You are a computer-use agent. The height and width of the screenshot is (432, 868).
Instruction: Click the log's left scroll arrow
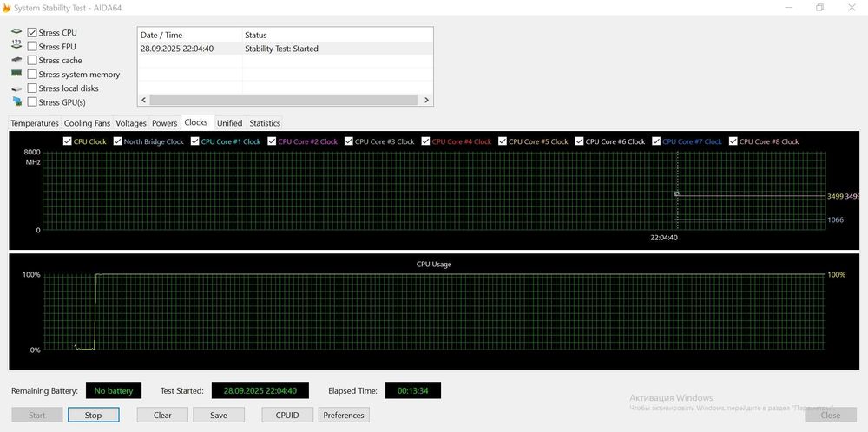[143, 100]
